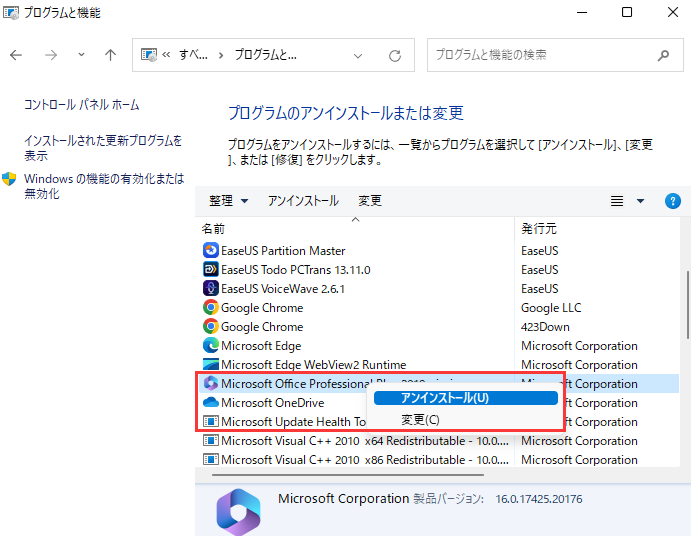Select EaseUS Todo PCTrans 13.11.0 text
Screen dimensions: 691x536
pyautogui.click(x=296, y=270)
